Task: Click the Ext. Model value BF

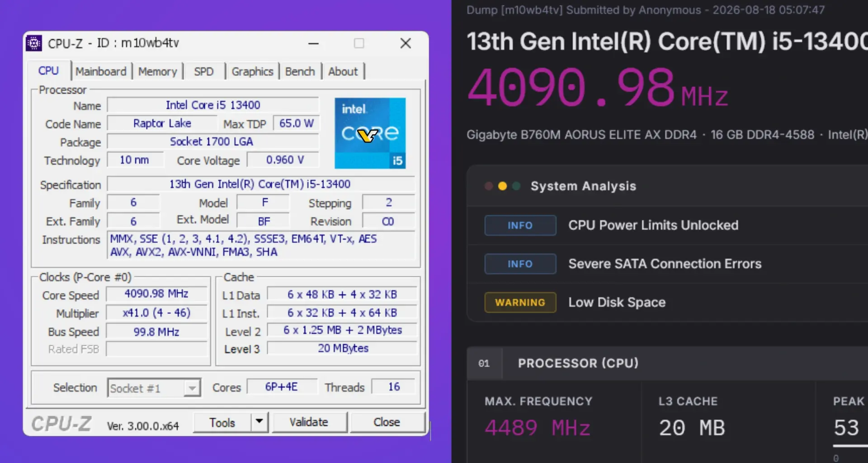Action: coord(264,222)
